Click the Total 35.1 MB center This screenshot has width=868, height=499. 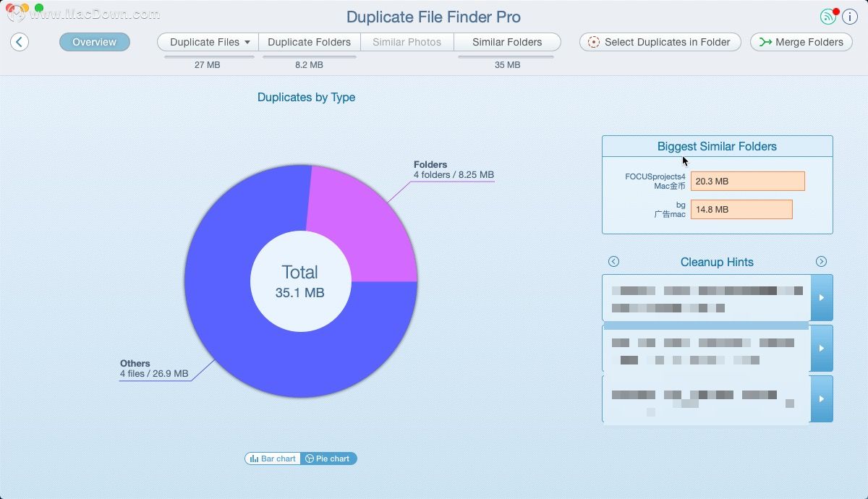click(300, 281)
